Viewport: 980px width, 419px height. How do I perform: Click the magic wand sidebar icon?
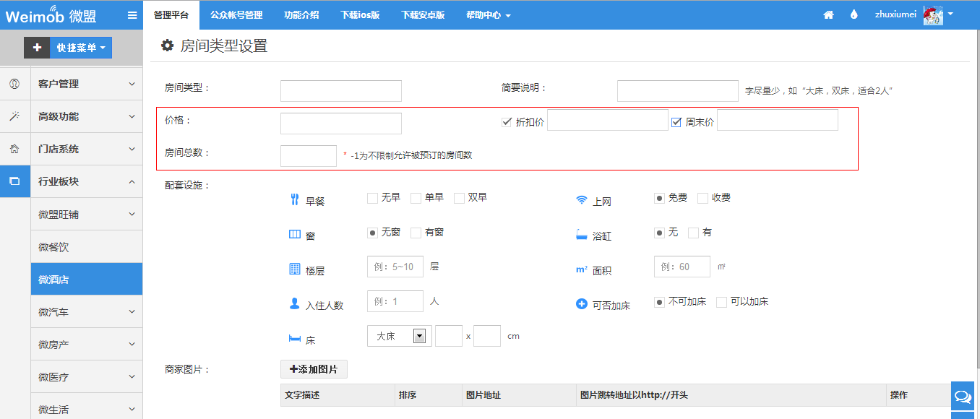[x=14, y=116]
